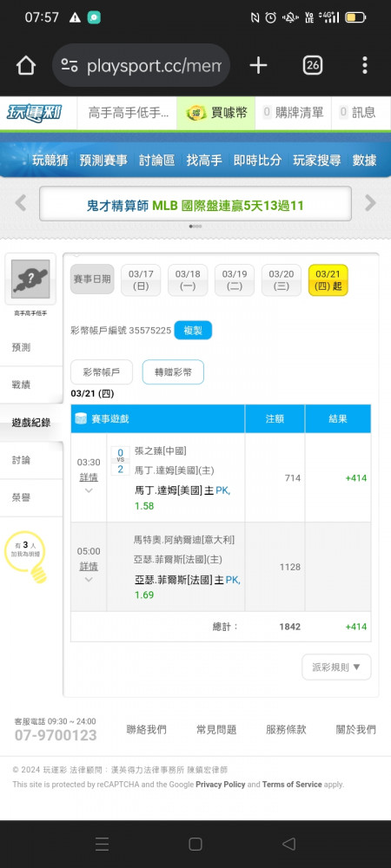
Task: Expand the 05:00 match 詳情 details
Action: pos(89,566)
